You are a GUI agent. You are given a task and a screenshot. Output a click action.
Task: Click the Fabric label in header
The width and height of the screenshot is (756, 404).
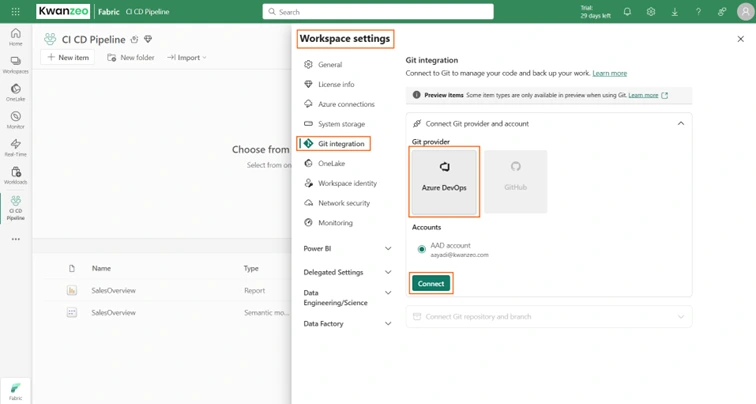[x=108, y=12]
